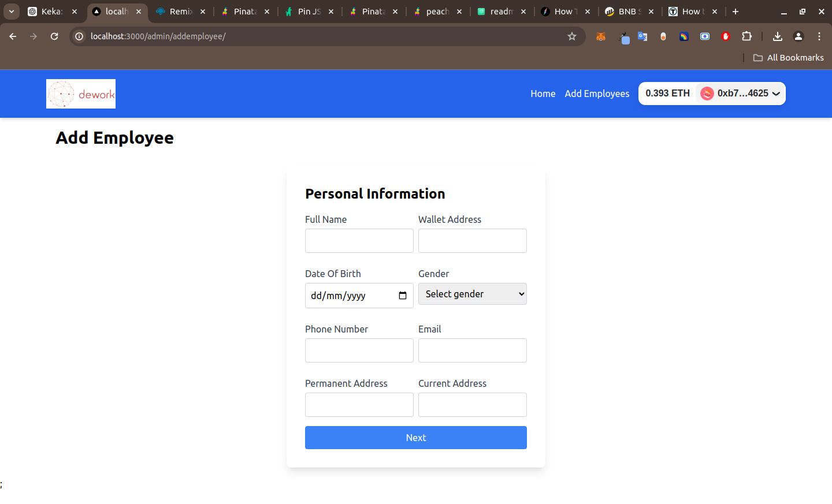Screen dimensions: 832x504
Task: Open the Extensions puzzle-piece menu
Action: 746,36
